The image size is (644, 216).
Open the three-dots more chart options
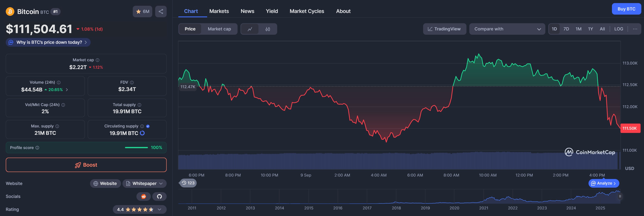point(635,29)
